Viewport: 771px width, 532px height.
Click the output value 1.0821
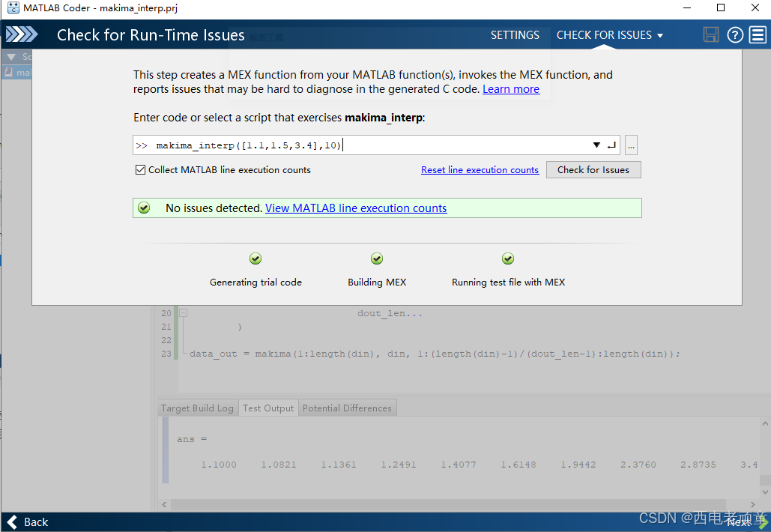click(x=278, y=465)
